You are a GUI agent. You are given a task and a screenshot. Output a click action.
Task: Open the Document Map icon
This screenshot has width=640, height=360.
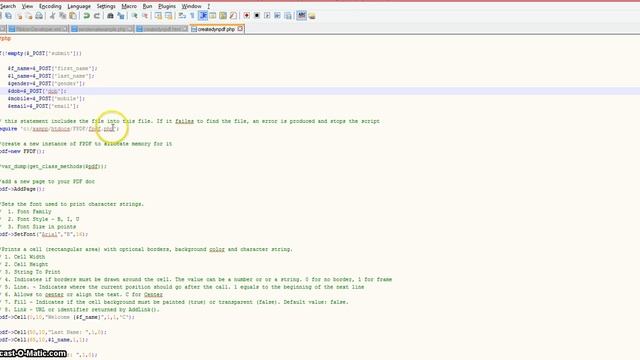pyautogui.click(x=223, y=16)
